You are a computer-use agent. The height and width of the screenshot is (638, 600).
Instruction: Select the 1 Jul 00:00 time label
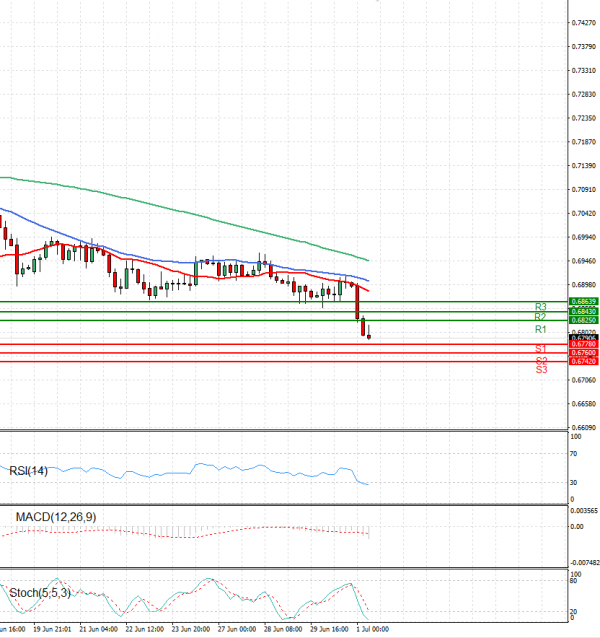[373, 629]
